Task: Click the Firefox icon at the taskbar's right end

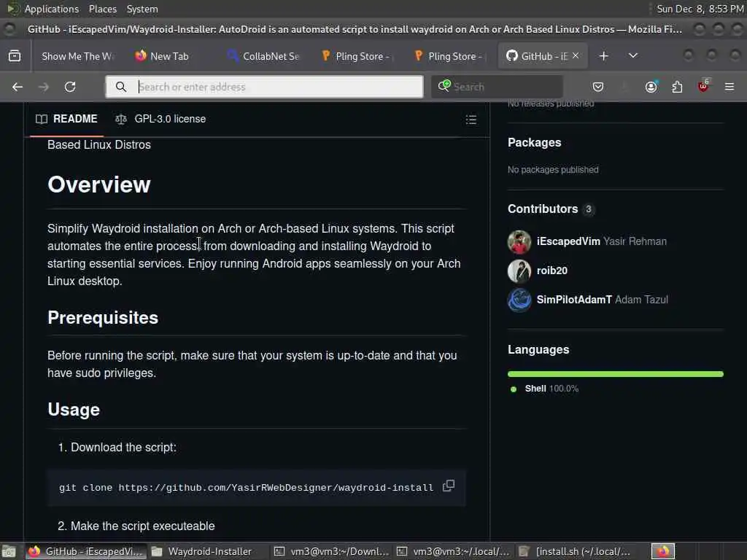Action: coord(663,551)
